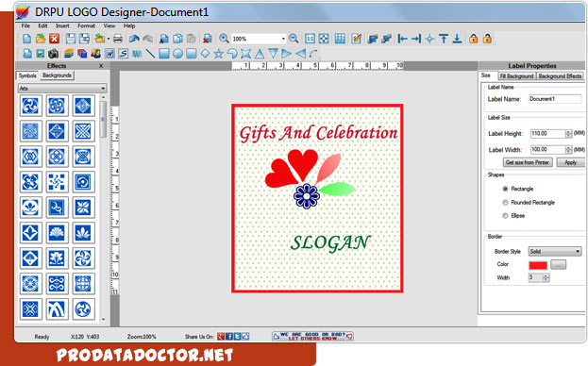588x366 pixels.
Task: Click the Align Right edge icon
Action: pos(416,39)
